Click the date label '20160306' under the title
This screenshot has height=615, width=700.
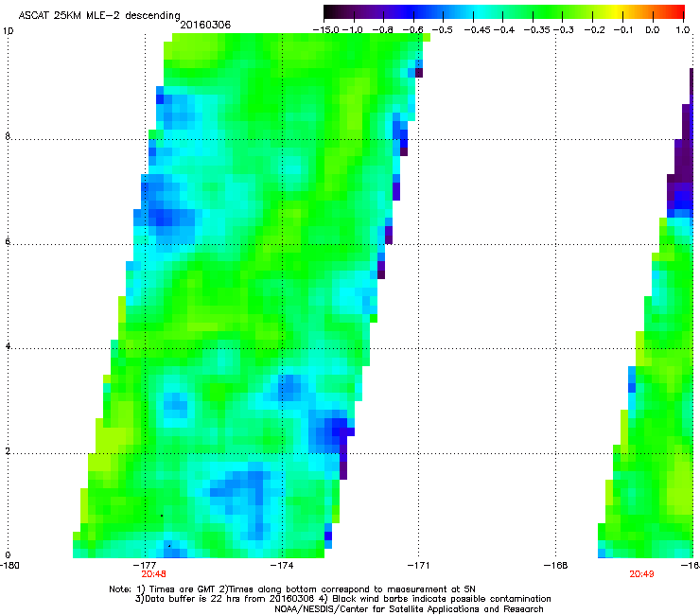pos(205,25)
